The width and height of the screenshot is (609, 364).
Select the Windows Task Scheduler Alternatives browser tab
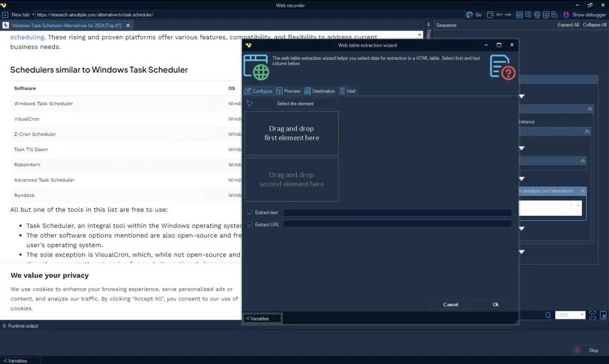tap(66, 25)
